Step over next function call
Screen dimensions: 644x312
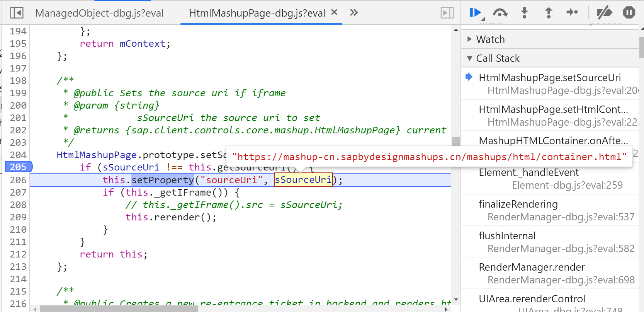(x=500, y=13)
